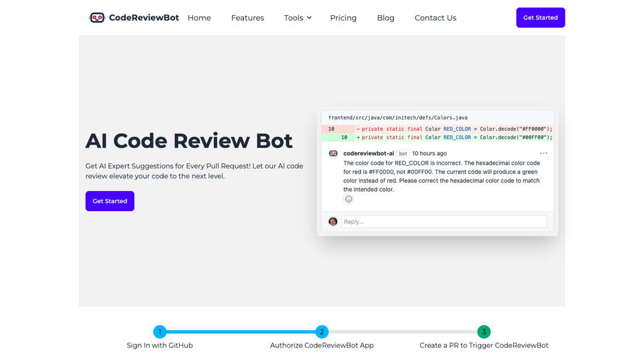Click the green added code line
The width and height of the screenshot is (644, 362).
pyautogui.click(x=440, y=137)
